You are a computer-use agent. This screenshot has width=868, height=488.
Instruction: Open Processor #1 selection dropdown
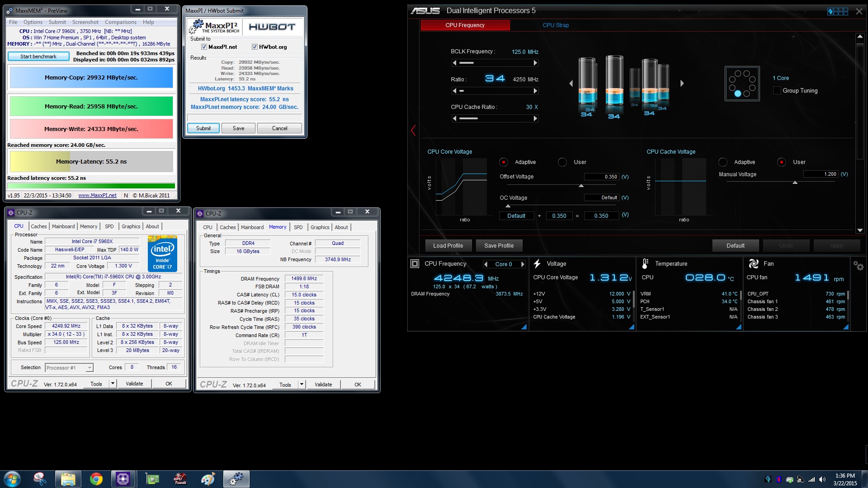pyautogui.click(x=69, y=368)
